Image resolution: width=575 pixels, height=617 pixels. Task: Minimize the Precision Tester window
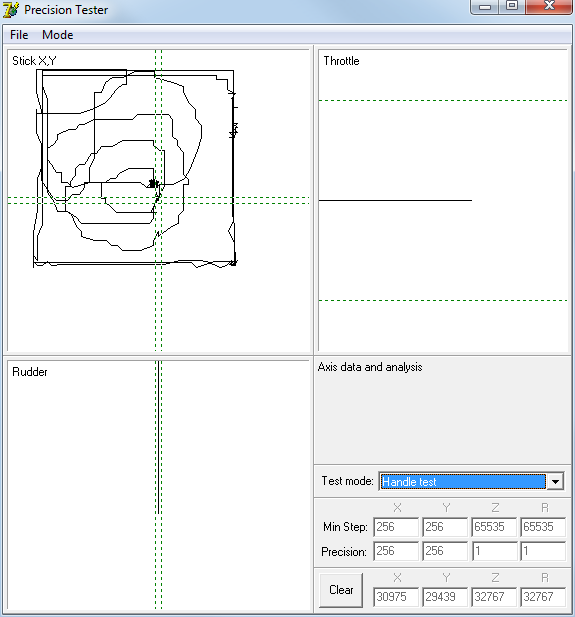tap(485, 7)
